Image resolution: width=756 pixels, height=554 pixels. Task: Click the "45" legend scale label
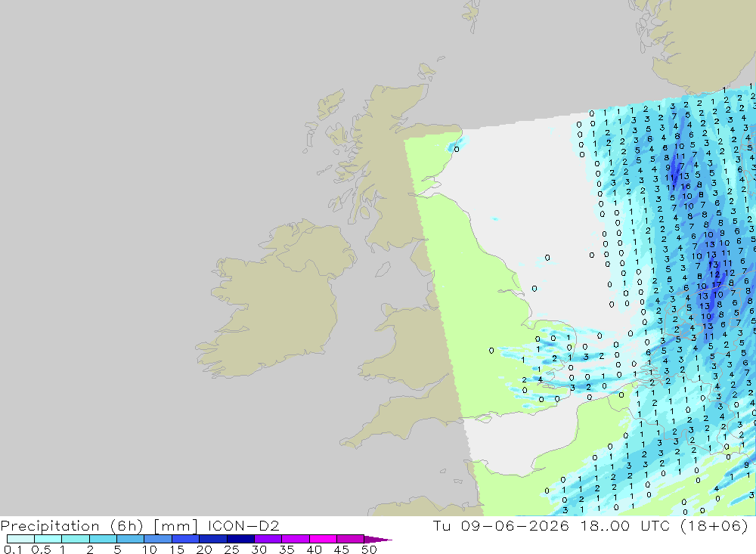[342, 549]
